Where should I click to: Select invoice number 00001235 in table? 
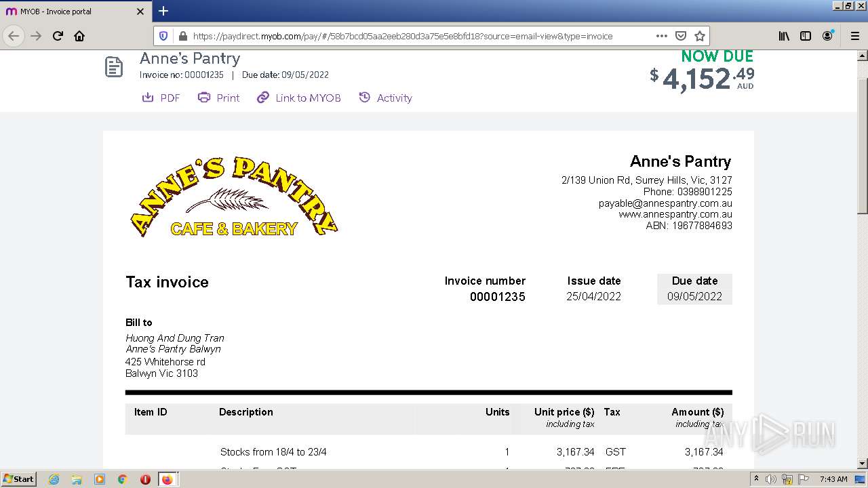pyautogui.click(x=498, y=297)
